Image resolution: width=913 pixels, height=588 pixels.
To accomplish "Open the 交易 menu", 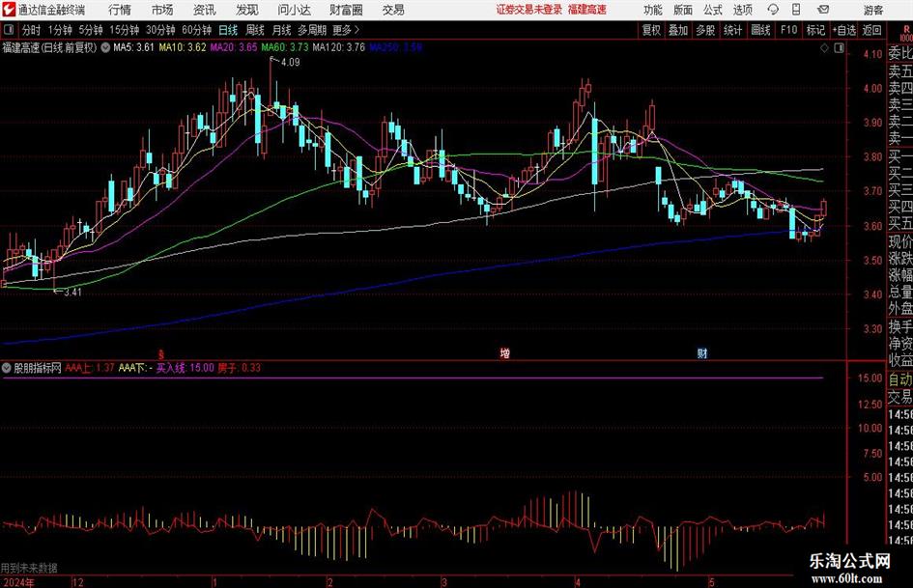I will click(393, 10).
